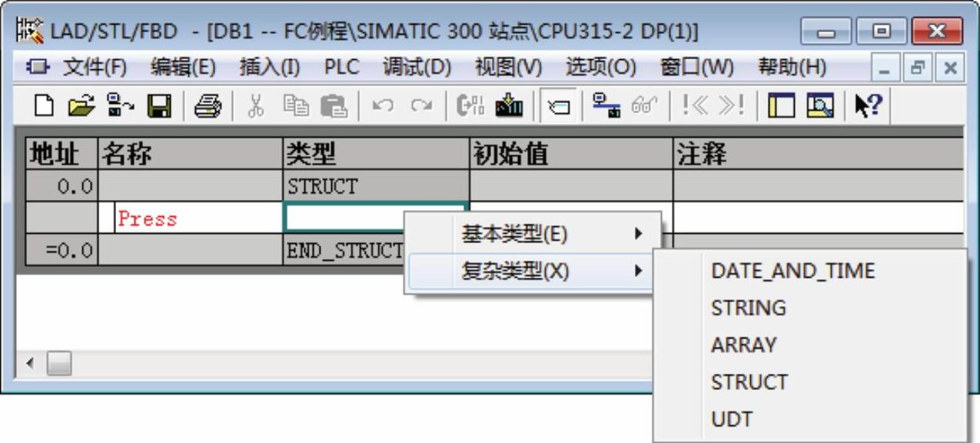Choose STRING from the type submenu
This screenshot has height=443, width=980.
[x=749, y=308]
